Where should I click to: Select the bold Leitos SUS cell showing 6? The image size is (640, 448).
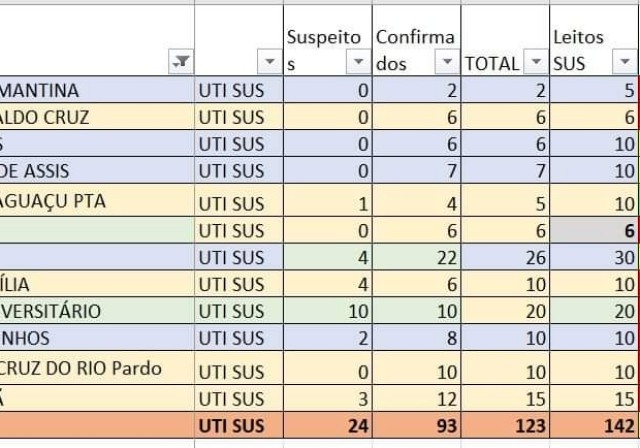pos(594,231)
